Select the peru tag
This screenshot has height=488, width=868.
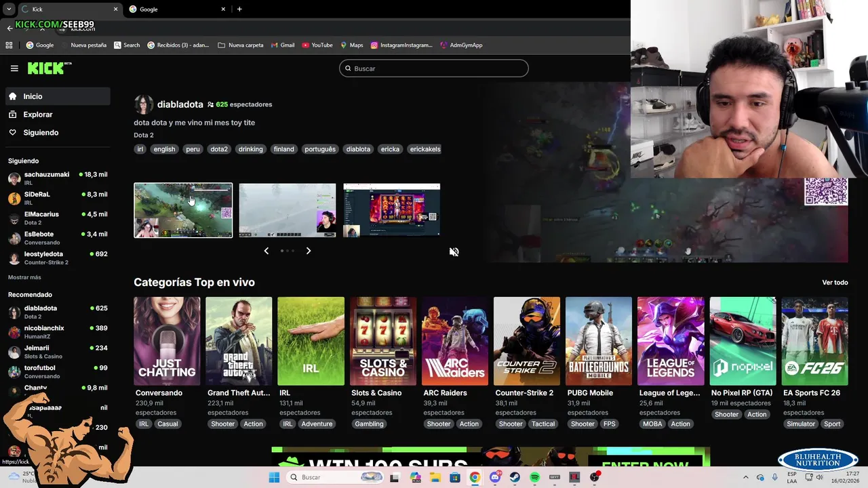click(193, 149)
